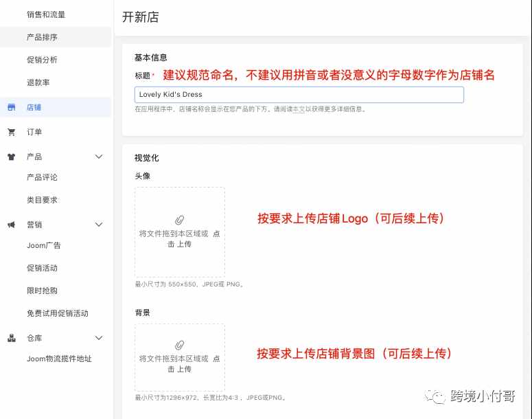Click the 基本信息 section heading
The image size is (532, 419).
[150, 58]
